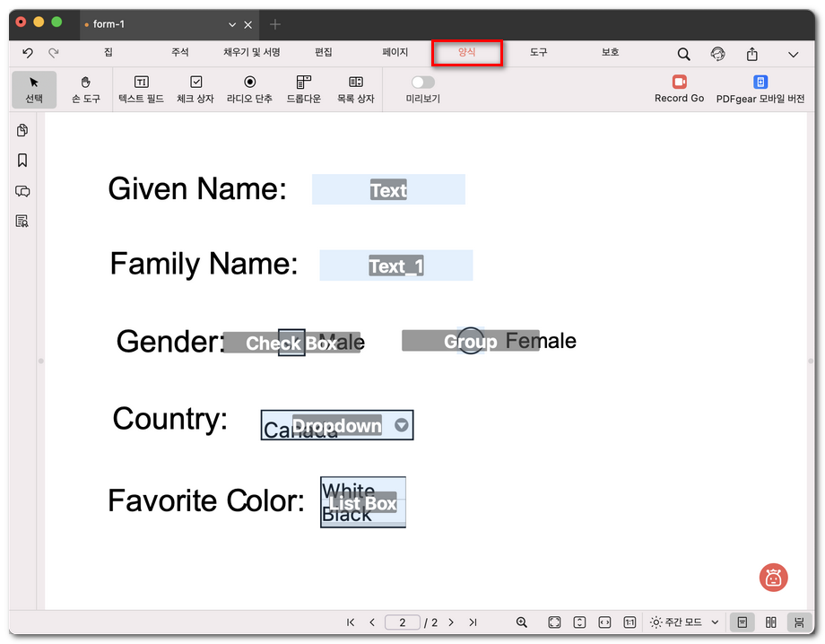Switch to the 주석 annotation tab
The image size is (825, 644).
pyautogui.click(x=180, y=53)
